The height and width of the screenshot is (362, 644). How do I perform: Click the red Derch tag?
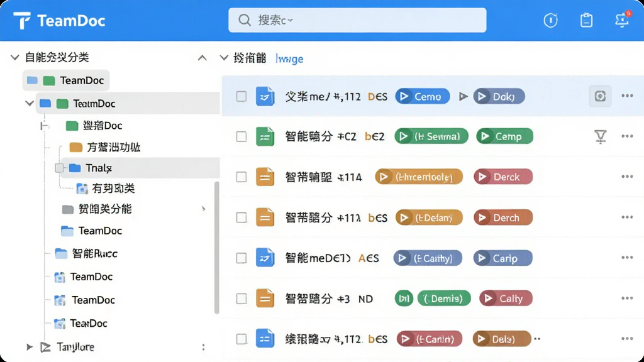point(503,217)
